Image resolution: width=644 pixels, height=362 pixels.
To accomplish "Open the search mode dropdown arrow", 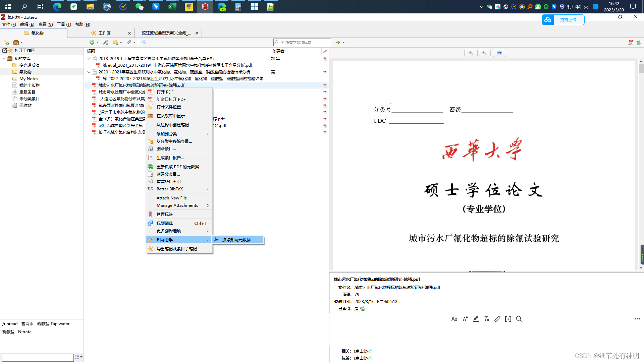I will tap(282, 43).
